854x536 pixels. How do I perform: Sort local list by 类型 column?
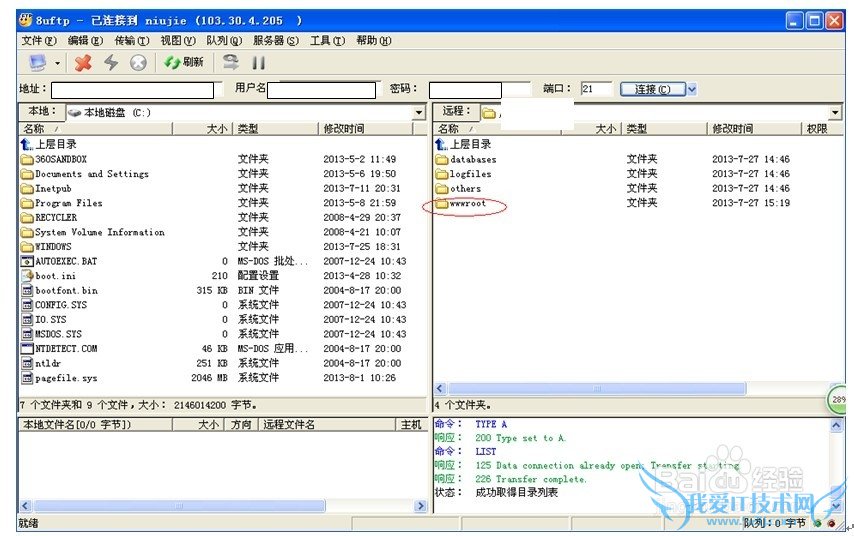pos(275,129)
